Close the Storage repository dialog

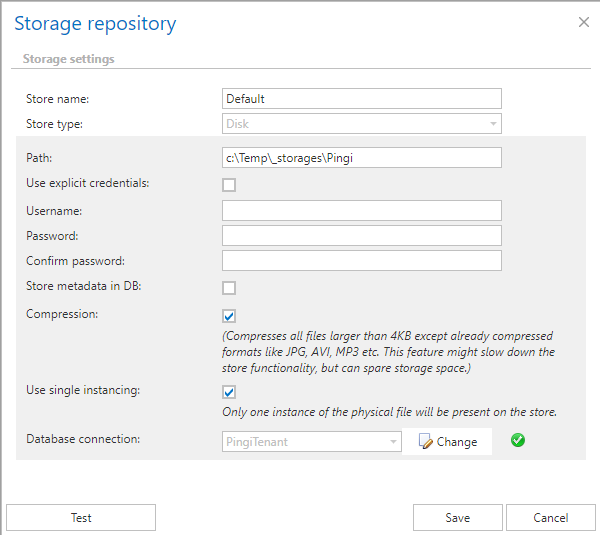tap(584, 21)
